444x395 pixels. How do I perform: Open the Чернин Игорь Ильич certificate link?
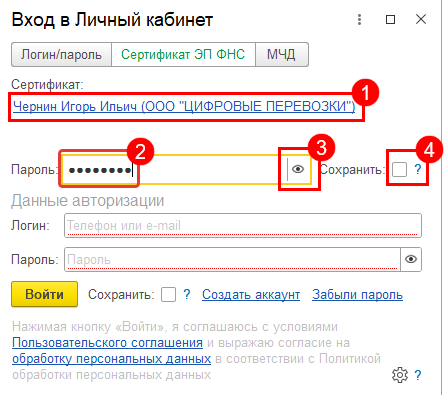pyautogui.click(x=184, y=106)
